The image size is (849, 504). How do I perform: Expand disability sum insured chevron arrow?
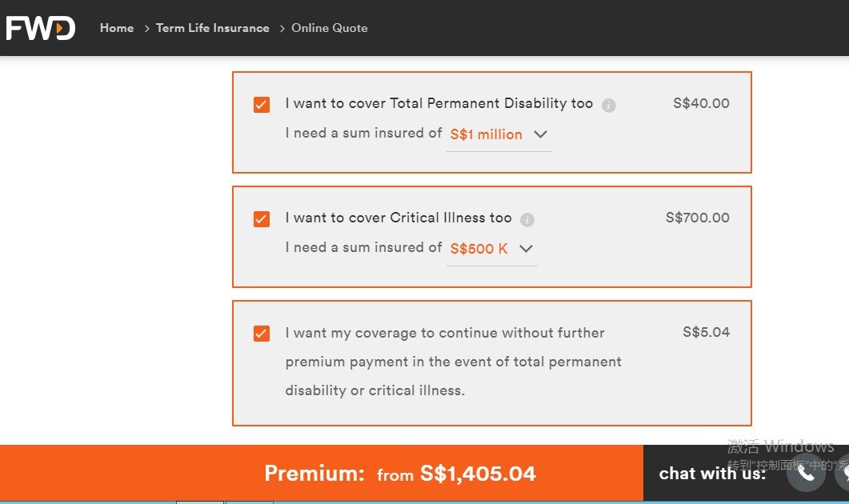coord(540,134)
